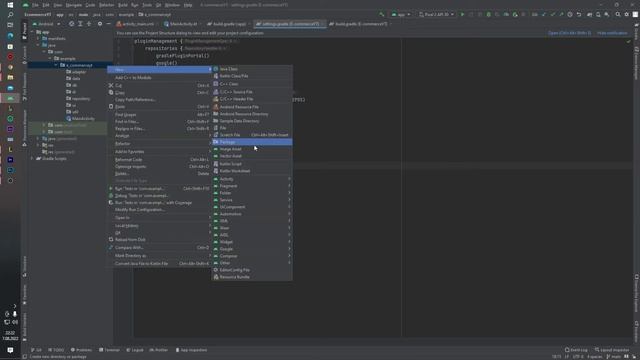Screen dimensions: 640x360
Task: Open Layout Inspector in the status bar
Action: tap(612, 350)
